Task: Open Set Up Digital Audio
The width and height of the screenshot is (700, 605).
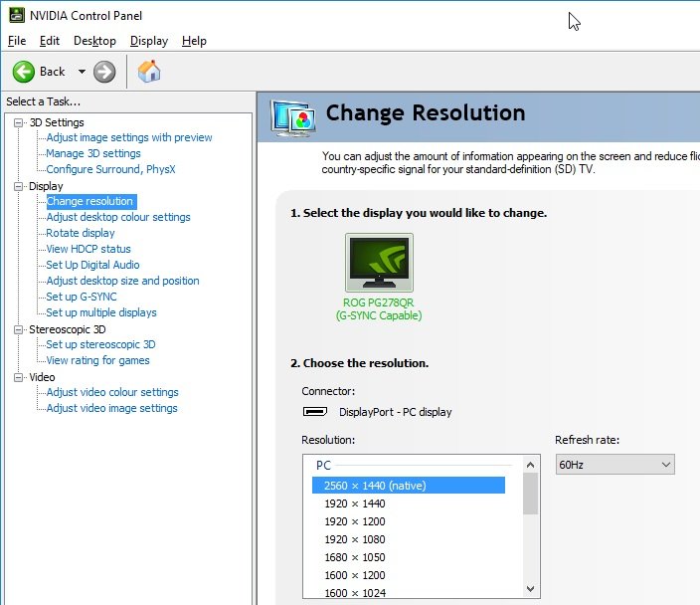Action: coord(92,265)
